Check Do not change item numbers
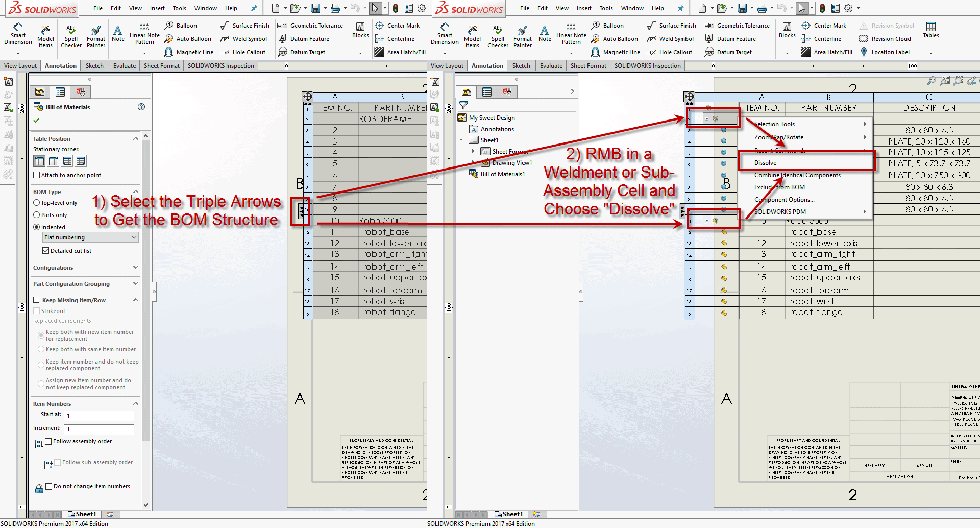The height and width of the screenshot is (528, 980). click(x=49, y=486)
